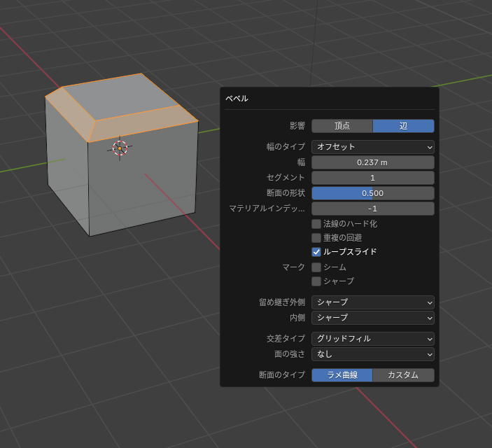Open the 内側 miter dropdown

click(x=373, y=318)
